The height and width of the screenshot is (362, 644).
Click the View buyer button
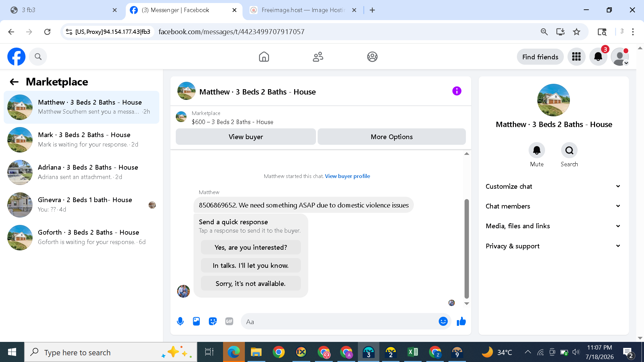click(x=246, y=137)
